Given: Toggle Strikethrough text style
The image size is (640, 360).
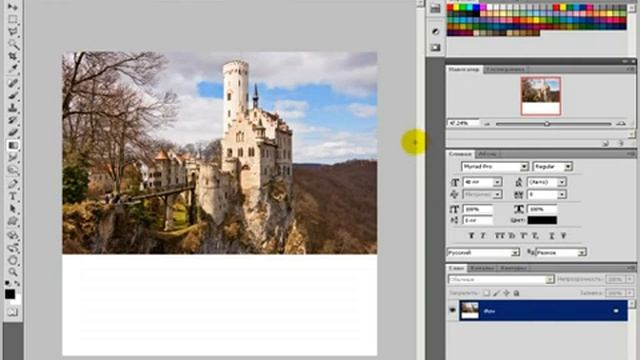Looking at the screenshot, I should click(x=564, y=236).
